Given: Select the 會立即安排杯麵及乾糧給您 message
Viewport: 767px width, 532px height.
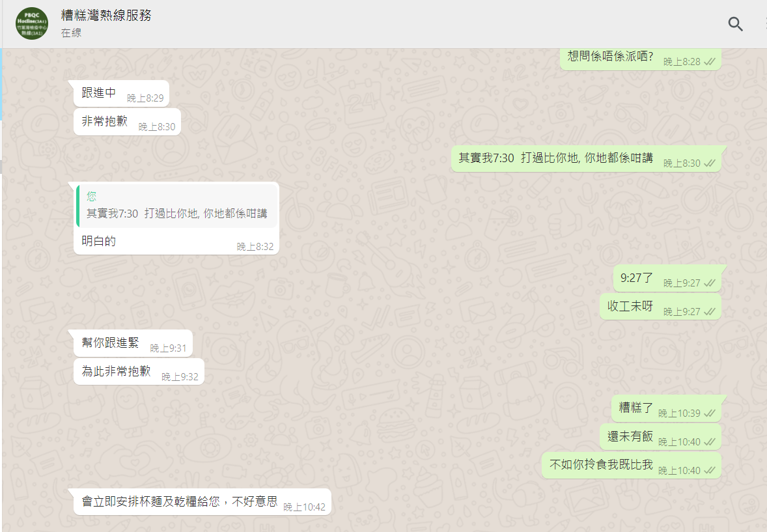Looking at the screenshot, I should 202,501.
